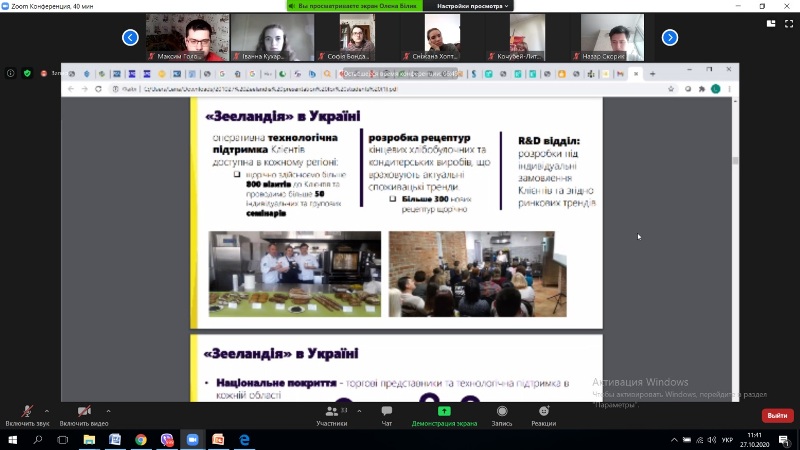This screenshot has width=800, height=450.
Task: Open Edge browser from the taskbar
Action: (244, 440)
